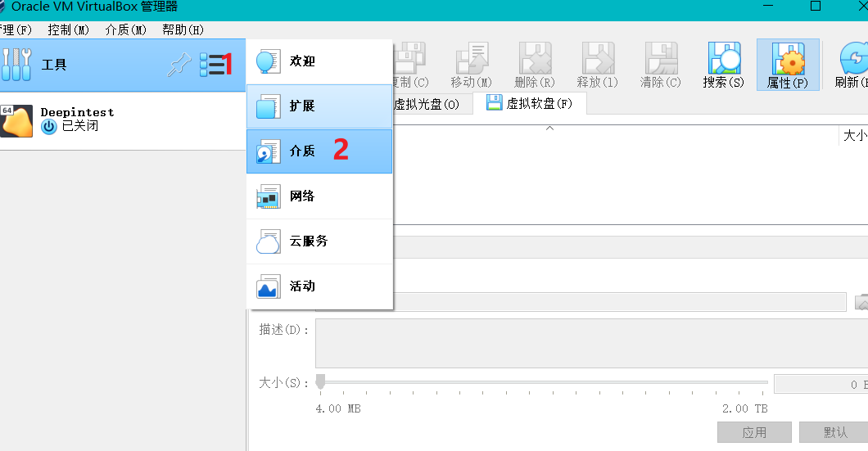Click the browse location folder icon

click(861, 302)
